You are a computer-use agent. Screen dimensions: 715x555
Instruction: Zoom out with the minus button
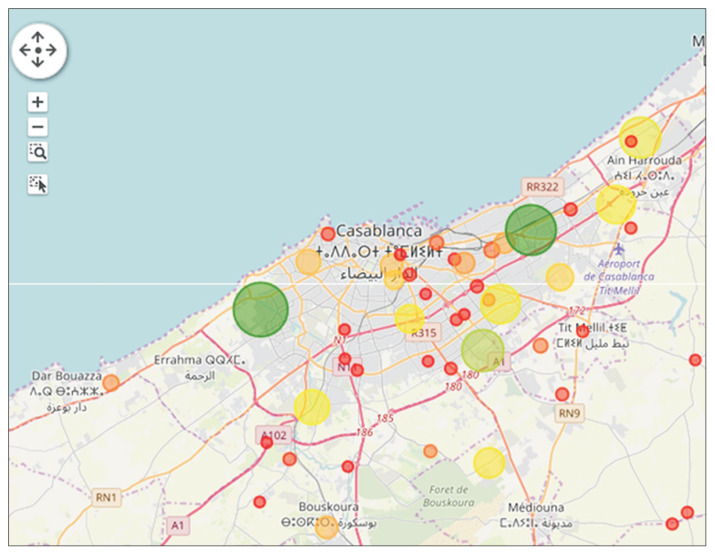38,127
